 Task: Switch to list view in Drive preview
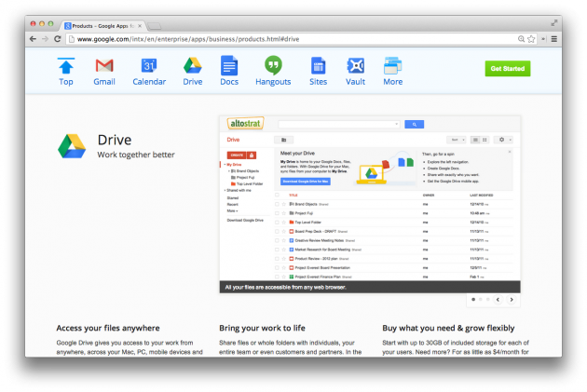(475, 140)
